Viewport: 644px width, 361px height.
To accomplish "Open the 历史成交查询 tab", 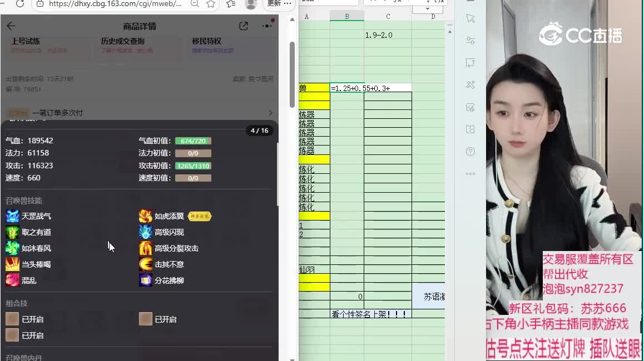I will 123,42.
